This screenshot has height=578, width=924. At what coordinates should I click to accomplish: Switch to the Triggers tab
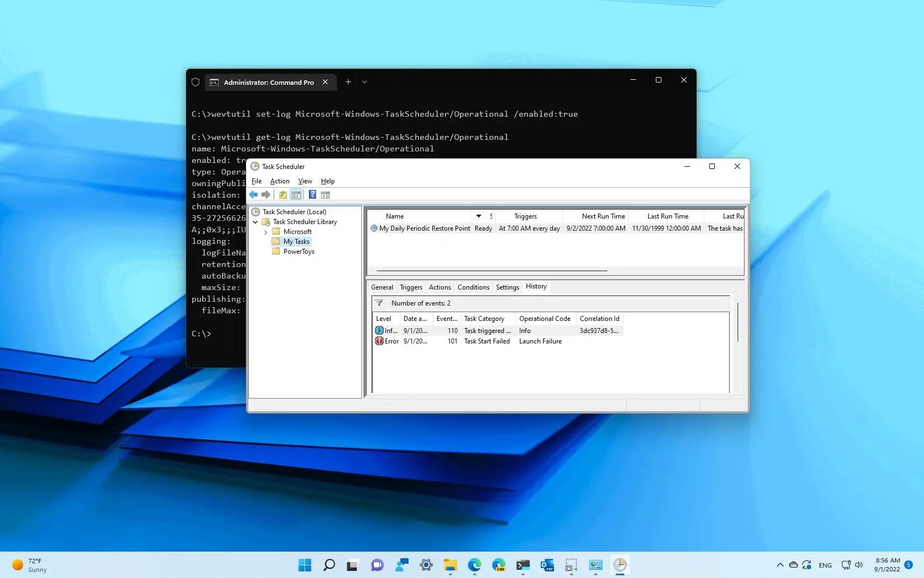[410, 287]
